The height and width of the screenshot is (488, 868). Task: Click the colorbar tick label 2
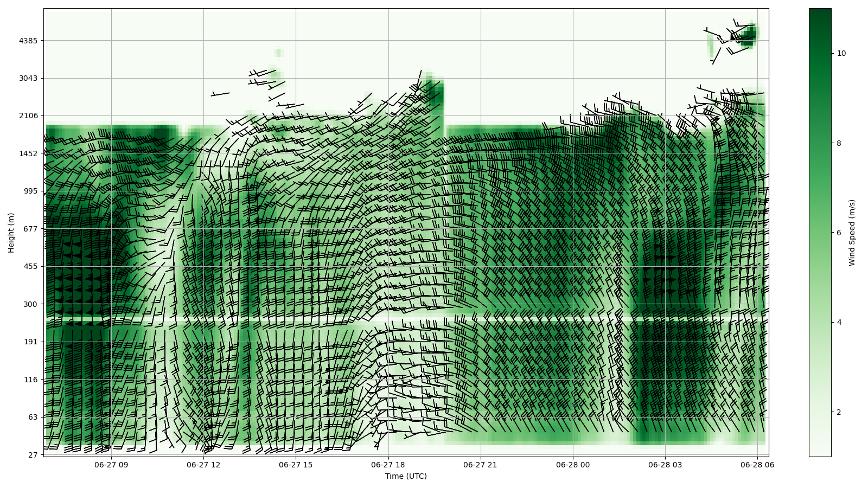click(x=839, y=412)
